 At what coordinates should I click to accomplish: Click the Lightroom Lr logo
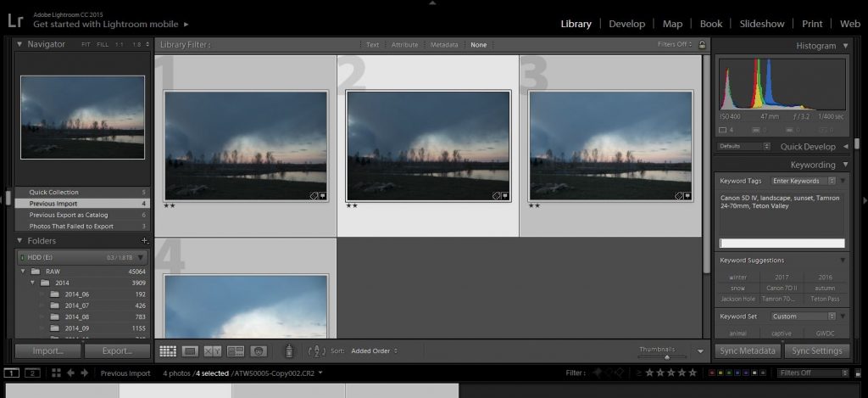[15, 21]
